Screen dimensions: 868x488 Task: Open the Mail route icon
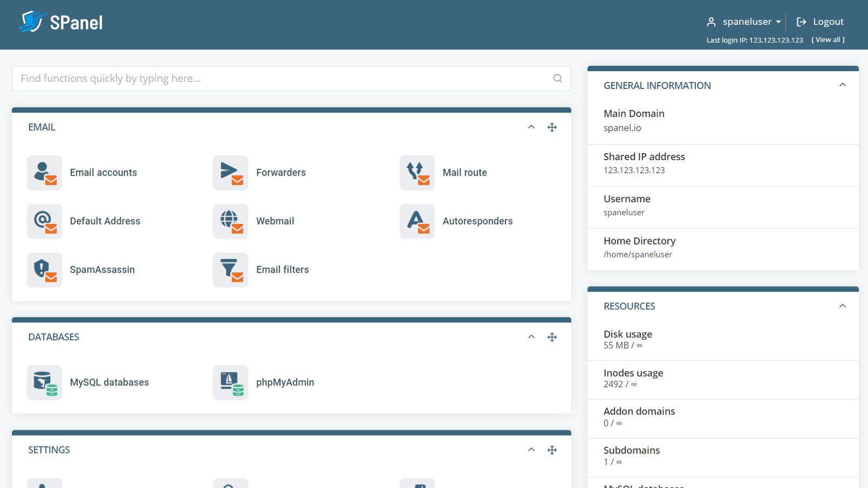coord(417,173)
